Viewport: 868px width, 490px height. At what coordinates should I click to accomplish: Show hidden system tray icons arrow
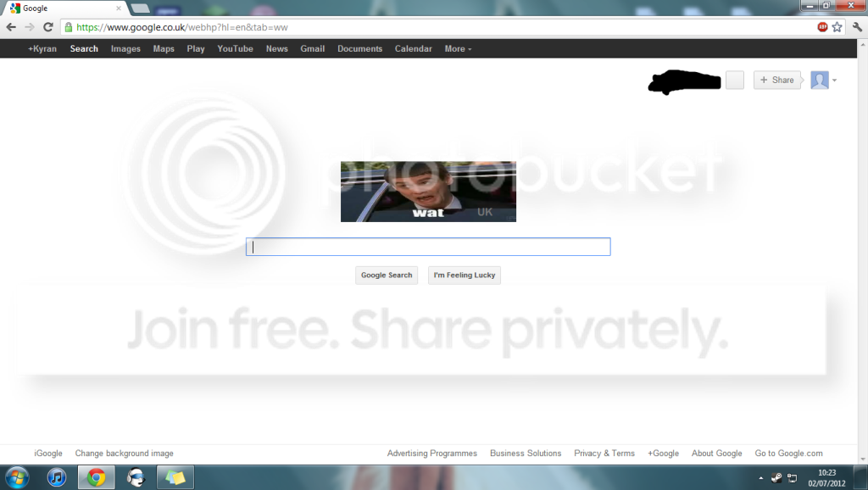[x=760, y=478]
